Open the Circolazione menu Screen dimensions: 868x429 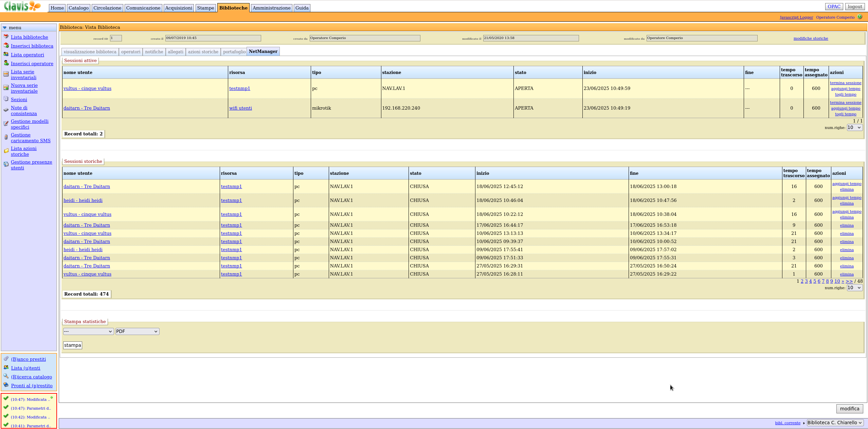point(107,8)
